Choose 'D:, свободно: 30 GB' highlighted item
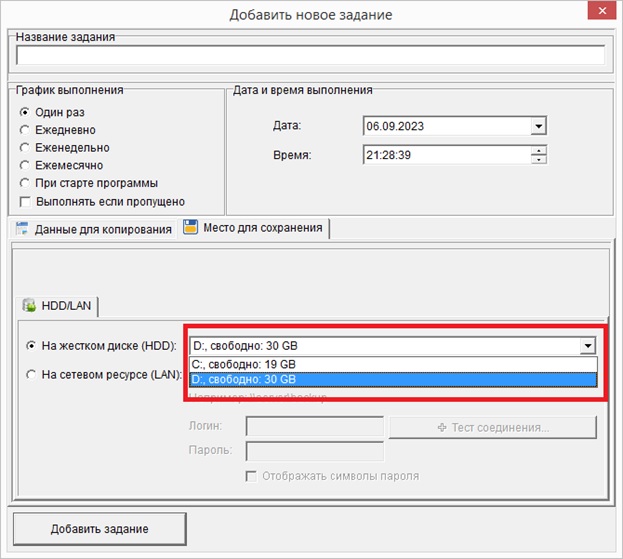 coord(393,379)
